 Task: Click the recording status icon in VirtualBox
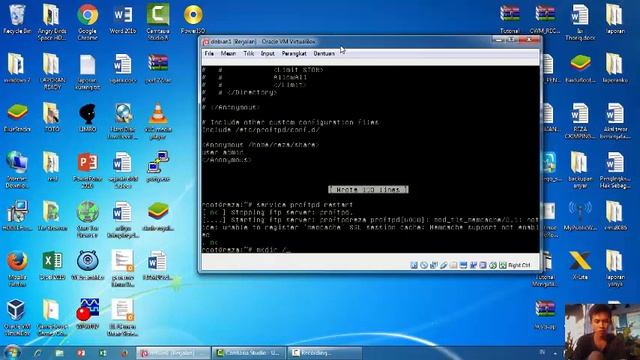pos(483,265)
